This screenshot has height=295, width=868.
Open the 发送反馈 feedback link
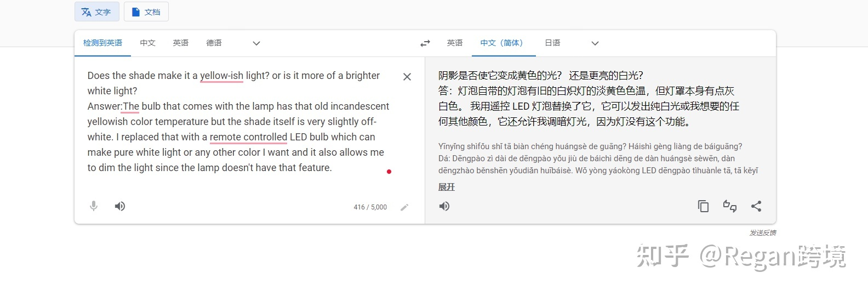tap(763, 233)
